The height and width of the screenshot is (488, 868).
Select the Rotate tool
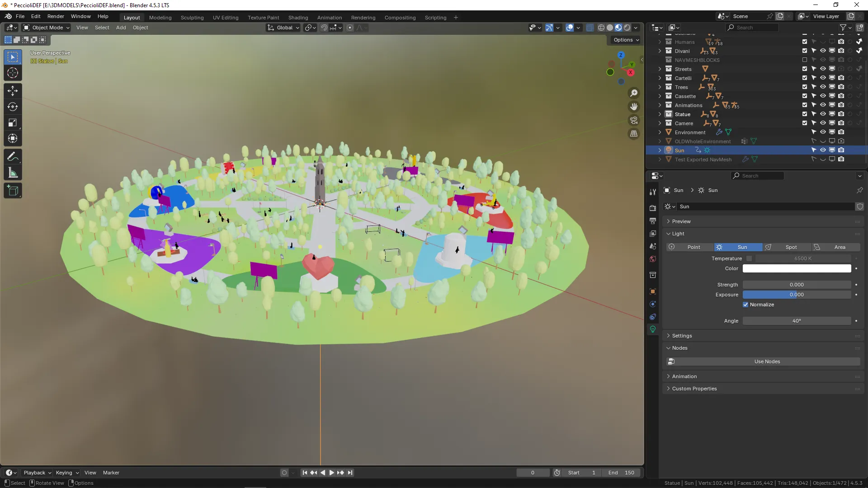pos(13,107)
